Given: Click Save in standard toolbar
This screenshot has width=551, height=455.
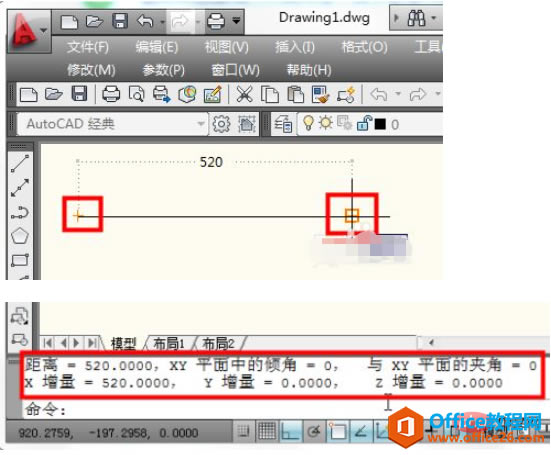Looking at the screenshot, I should click(x=79, y=94).
